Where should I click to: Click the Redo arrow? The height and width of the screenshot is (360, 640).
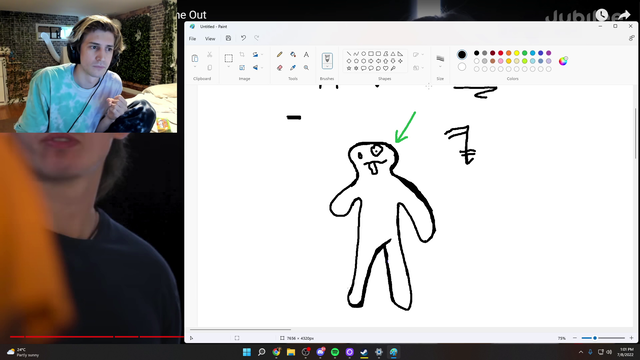257,38
